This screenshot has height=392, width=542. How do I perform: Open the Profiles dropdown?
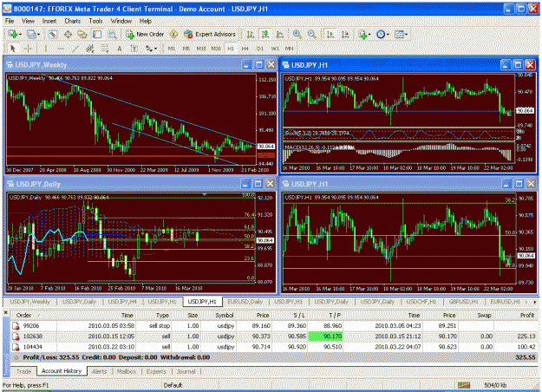[34, 34]
